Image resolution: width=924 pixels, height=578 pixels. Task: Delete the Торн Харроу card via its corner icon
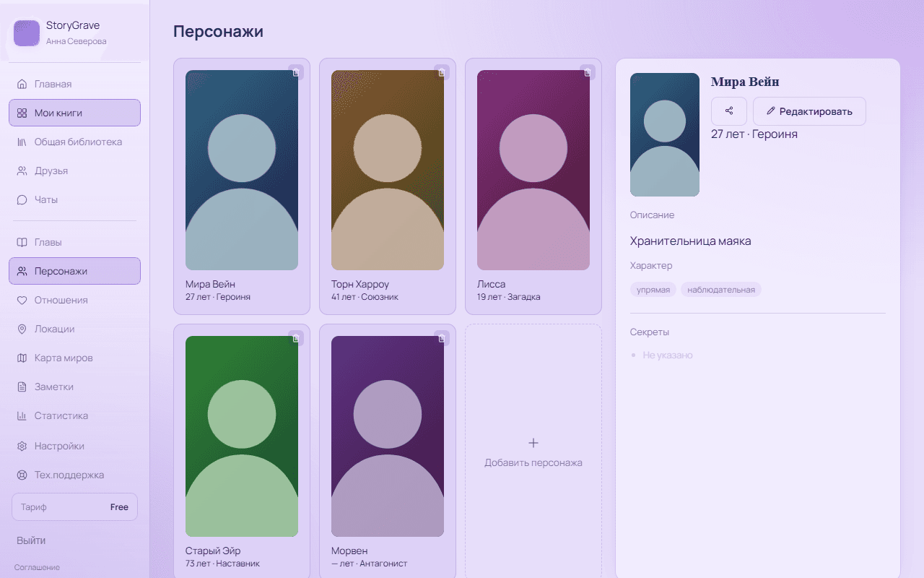tap(442, 72)
